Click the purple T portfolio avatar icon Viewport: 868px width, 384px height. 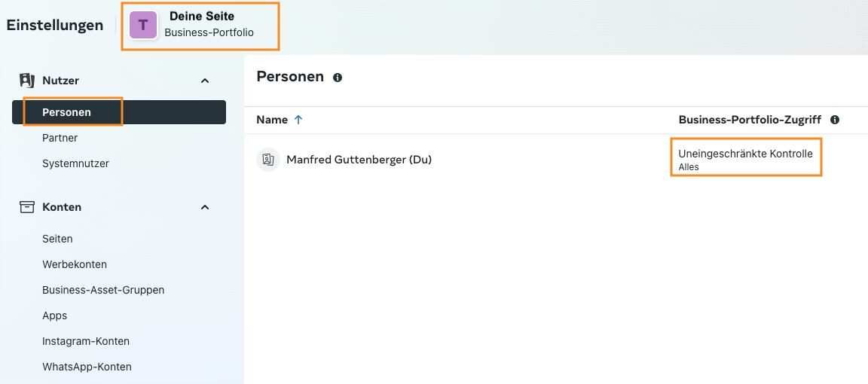coord(143,25)
